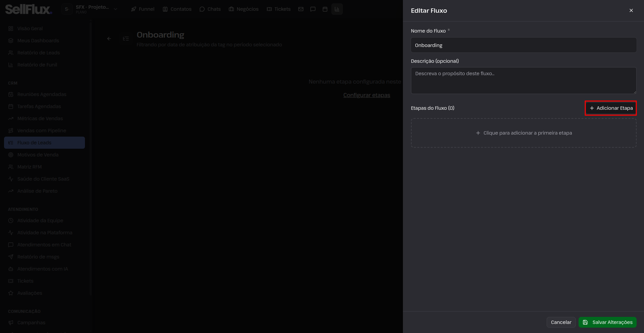644x333 pixels.
Task: Click the megaphone icon beside Campanhas
Action: [11, 323]
